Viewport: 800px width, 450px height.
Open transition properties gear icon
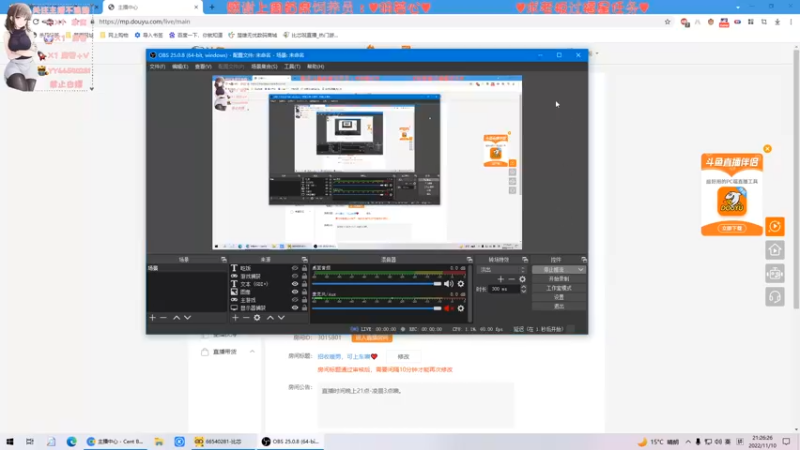(522, 279)
